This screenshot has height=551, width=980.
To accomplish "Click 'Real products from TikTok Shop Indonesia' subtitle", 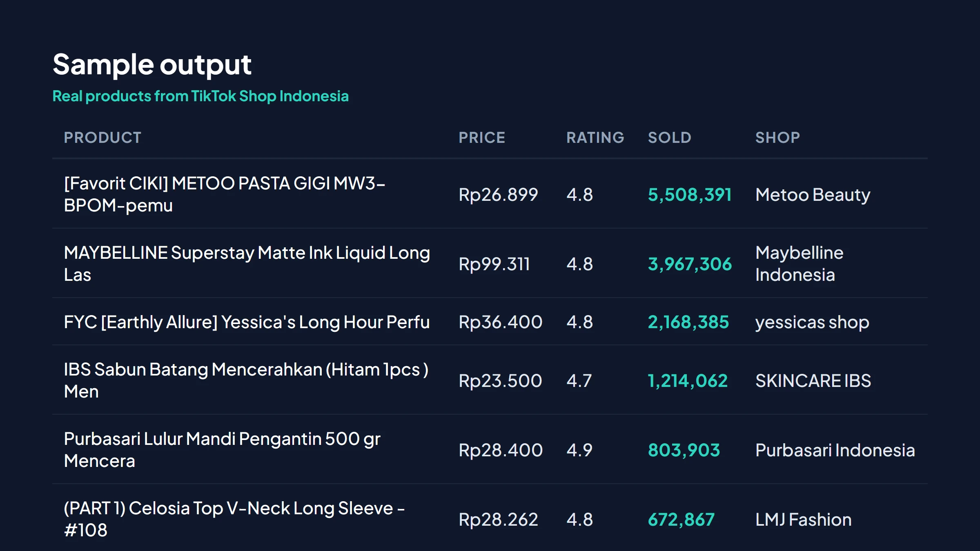I will [200, 96].
